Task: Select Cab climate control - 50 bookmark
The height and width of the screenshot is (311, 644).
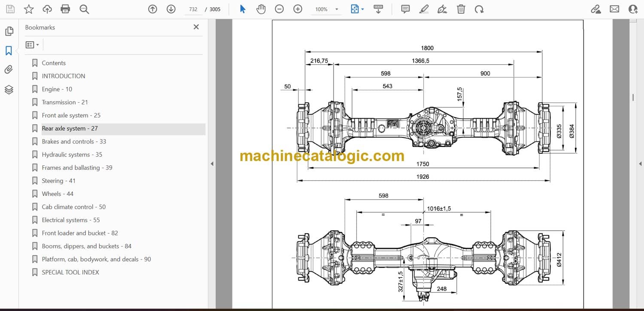Action: pos(74,207)
